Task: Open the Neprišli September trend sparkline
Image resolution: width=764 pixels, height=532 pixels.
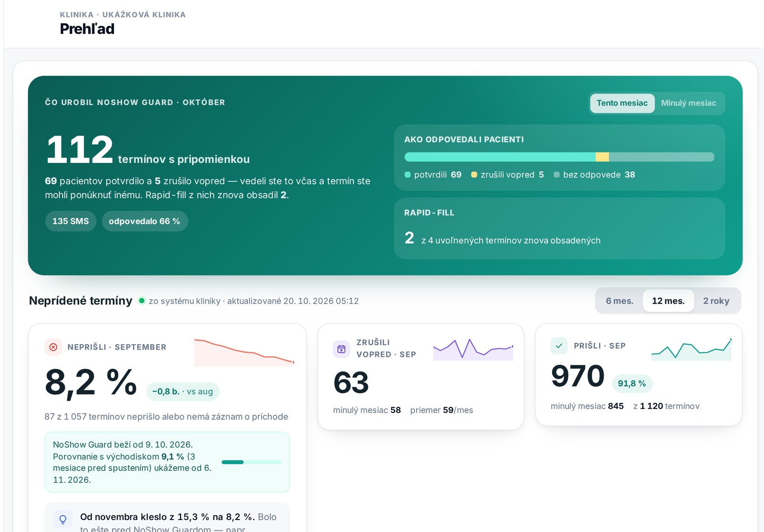Action: (244, 352)
